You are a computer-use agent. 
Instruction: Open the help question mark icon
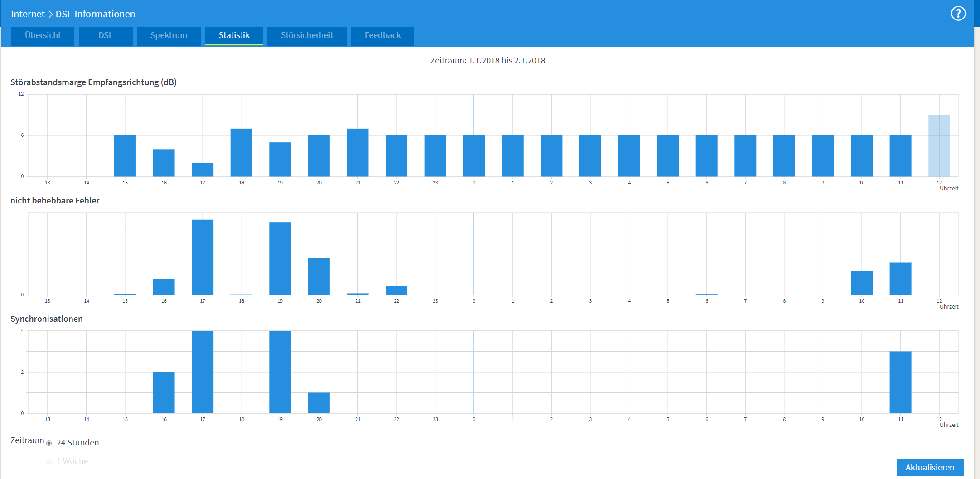point(958,14)
